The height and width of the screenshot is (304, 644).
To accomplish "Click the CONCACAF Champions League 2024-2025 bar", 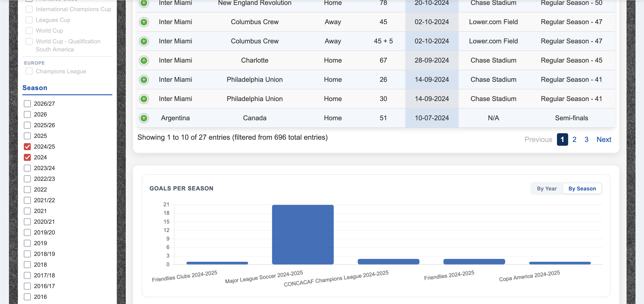I will pyautogui.click(x=388, y=262).
